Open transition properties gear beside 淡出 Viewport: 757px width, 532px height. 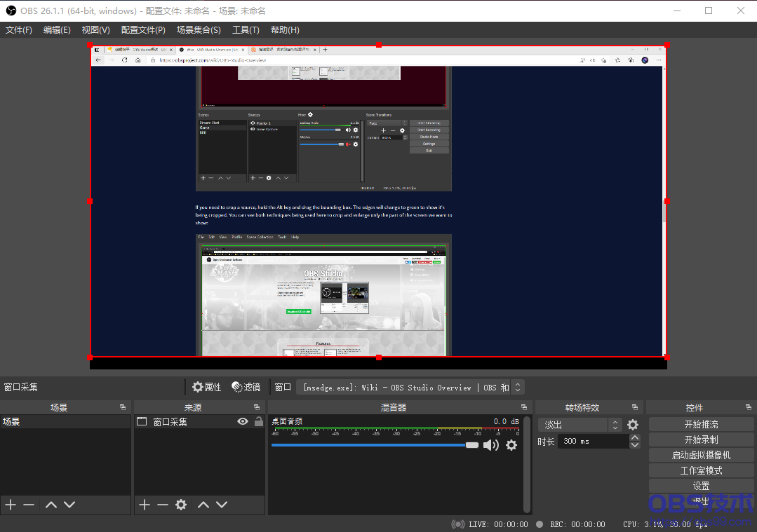[x=632, y=425]
